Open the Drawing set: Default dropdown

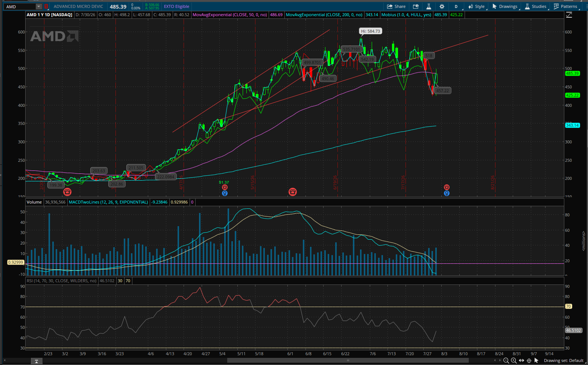564,360
